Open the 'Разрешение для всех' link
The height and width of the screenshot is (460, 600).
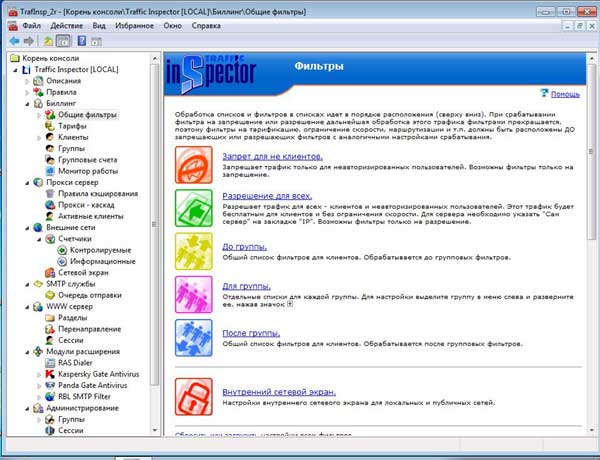tap(267, 196)
